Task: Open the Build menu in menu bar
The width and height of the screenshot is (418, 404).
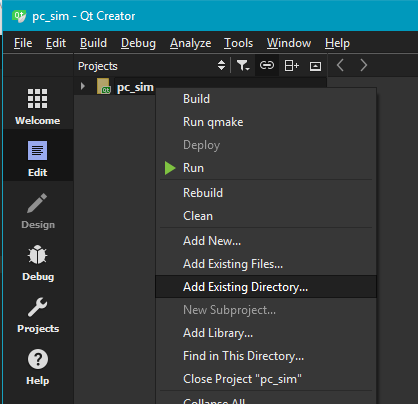Action: click(x=93, y=43)
